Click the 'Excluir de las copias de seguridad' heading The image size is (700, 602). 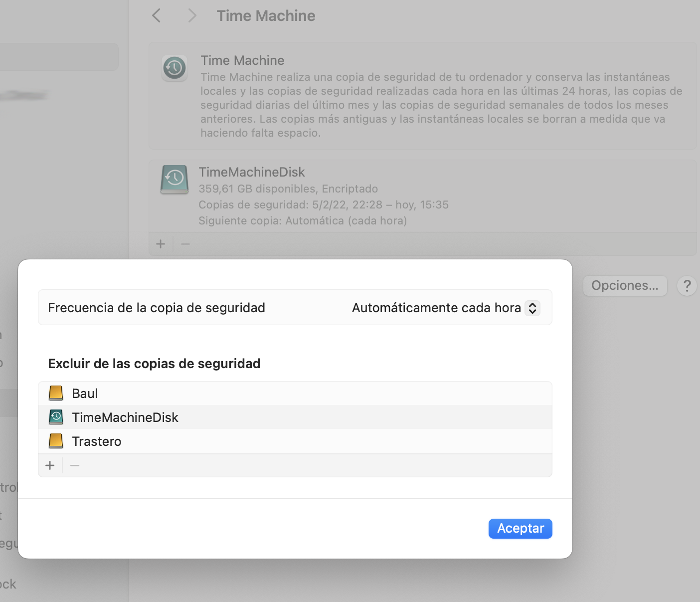pyautogui.click(x=154, y=364)
